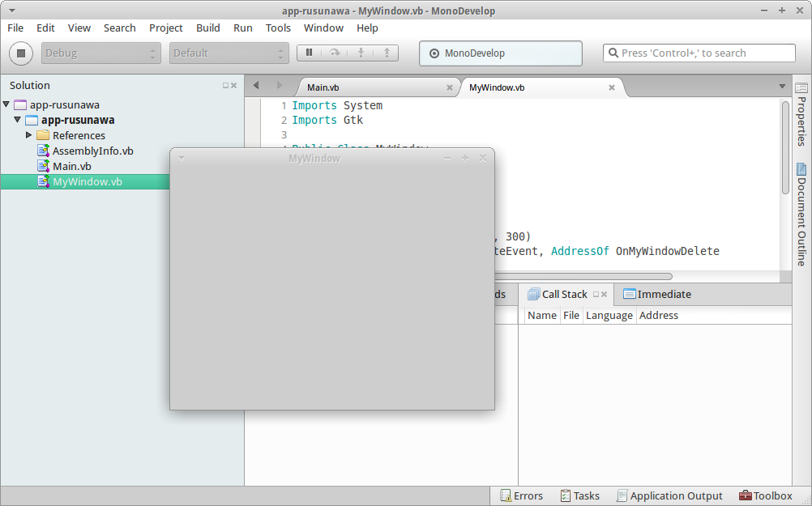Screen dimensions: 812x506
Task: Expand the References folder
Action: point(29,135)
